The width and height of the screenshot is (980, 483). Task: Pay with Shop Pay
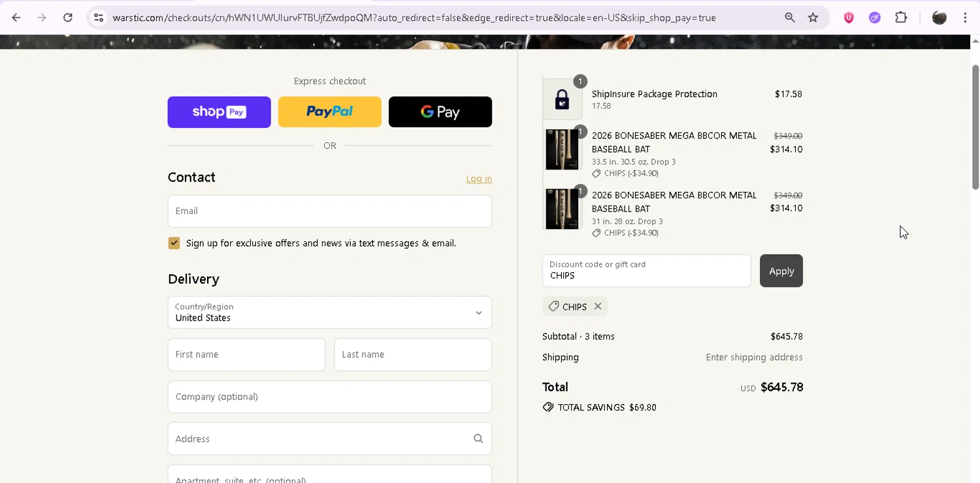tap(219, 112)
